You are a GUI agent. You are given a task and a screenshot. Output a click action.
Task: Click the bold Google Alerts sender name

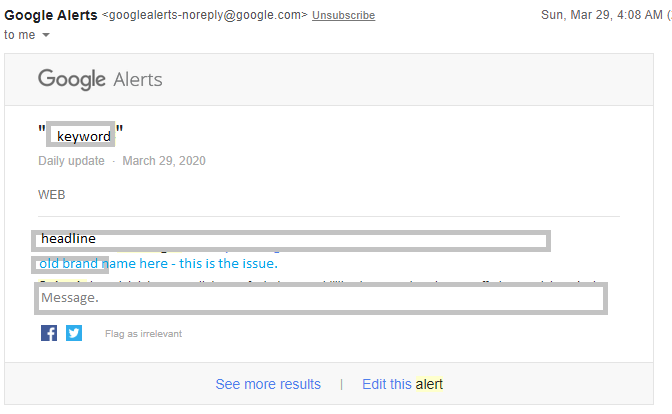click(51, 15)
